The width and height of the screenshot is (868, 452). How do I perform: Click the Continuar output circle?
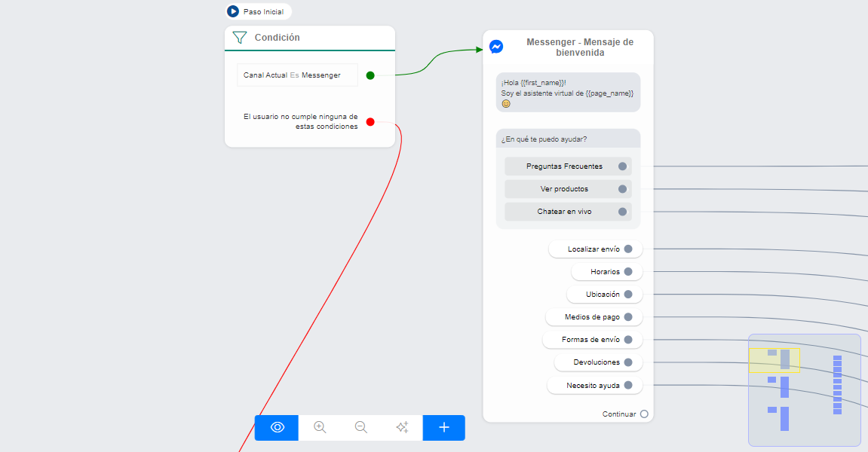644,414
